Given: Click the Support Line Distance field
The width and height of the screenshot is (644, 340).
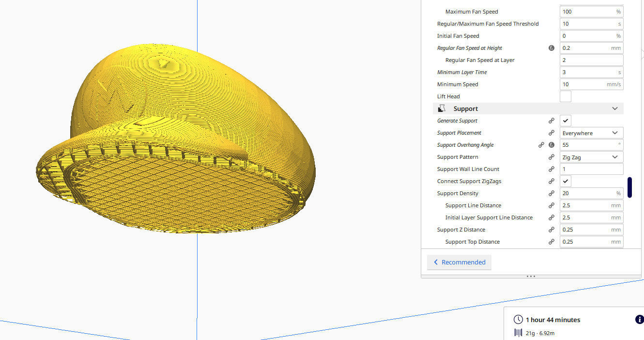Looking at the screenshot, I should pos(591,205).
